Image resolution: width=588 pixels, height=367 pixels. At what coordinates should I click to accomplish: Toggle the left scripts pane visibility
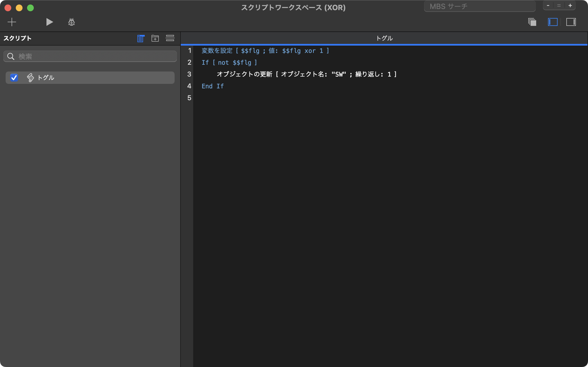click(x=553, y=22)
